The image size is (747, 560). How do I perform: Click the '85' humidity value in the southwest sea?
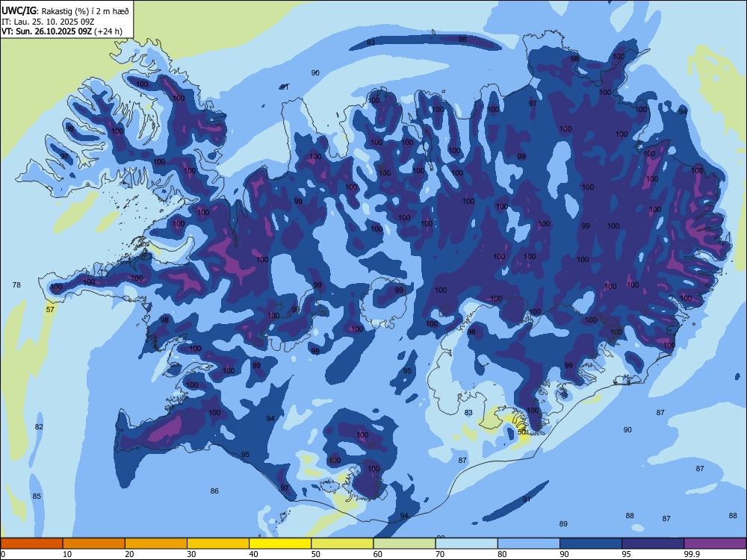coord(37,497)
